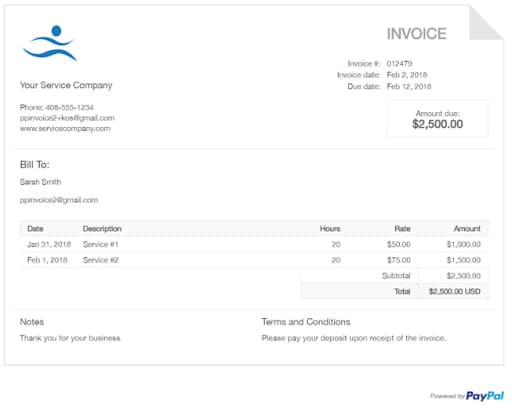Image resolution: width=512 pixels, height=409 pixels.
Task: Click the Hours column header
Action: tap(330, 229)
